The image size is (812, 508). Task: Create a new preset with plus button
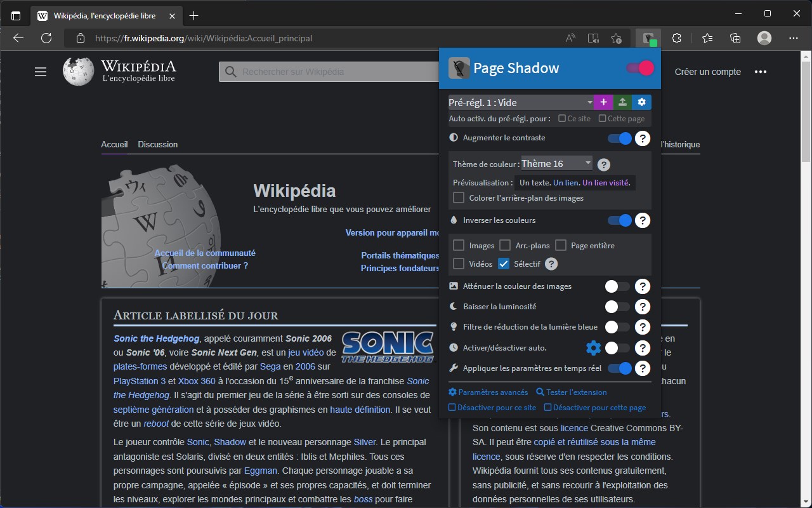click(603, 102)
